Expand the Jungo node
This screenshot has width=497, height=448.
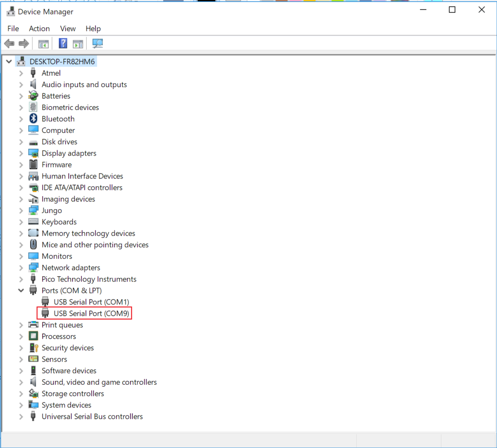[x=21, y=211]
